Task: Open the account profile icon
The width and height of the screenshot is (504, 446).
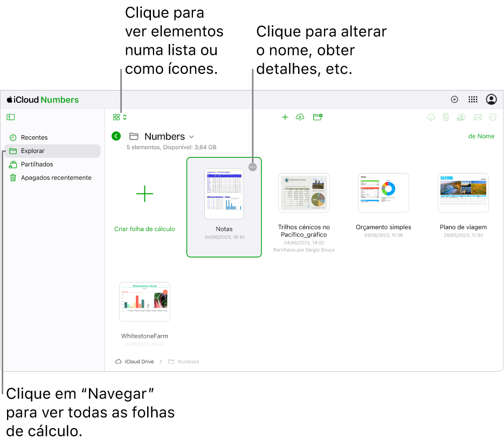Action: point(491,100)
